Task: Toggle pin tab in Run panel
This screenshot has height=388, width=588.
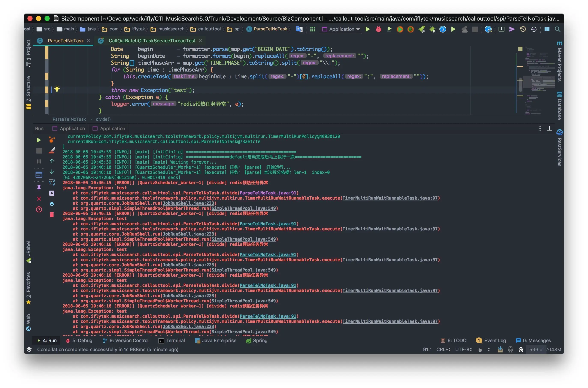Action: pyautogui.click(x=39, y=188)
